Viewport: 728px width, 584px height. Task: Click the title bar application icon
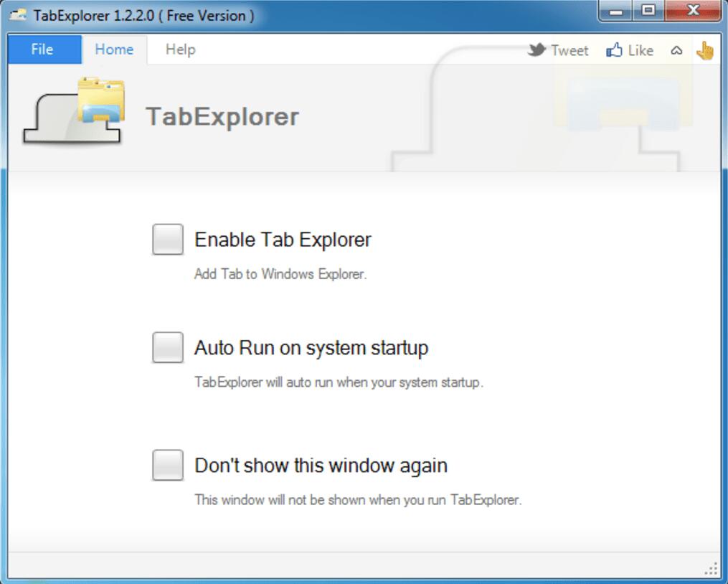[x=18, y=15]
